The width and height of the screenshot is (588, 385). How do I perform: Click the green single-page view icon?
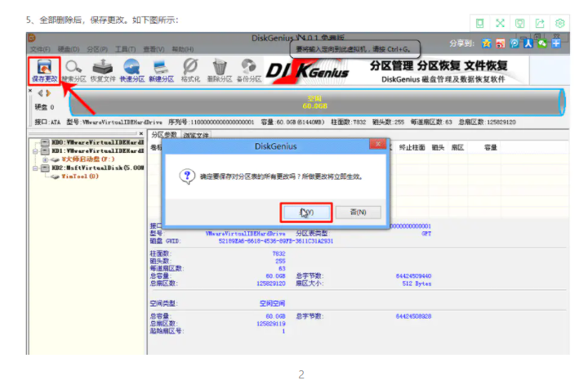pos(479,23)
